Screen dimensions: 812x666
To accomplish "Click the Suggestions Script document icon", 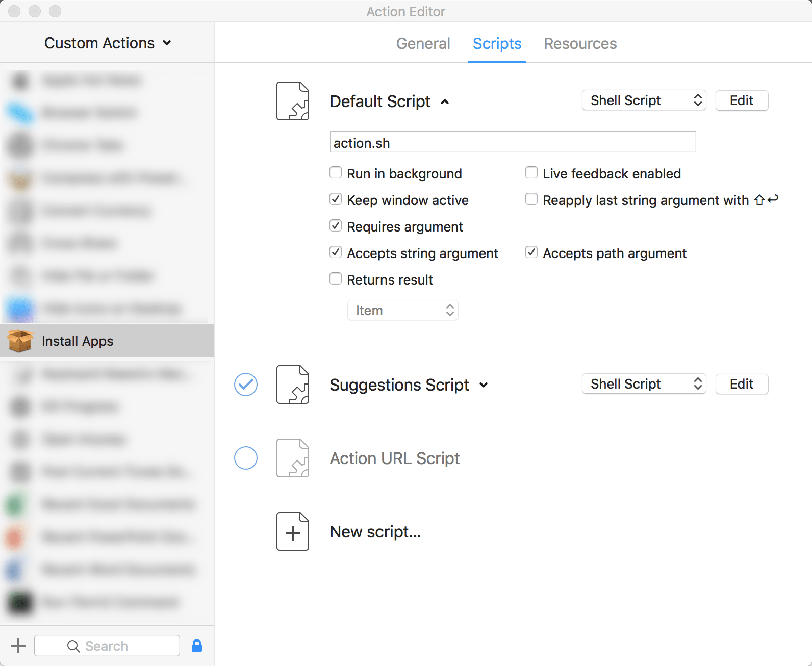I will click(x=292, y=385).
